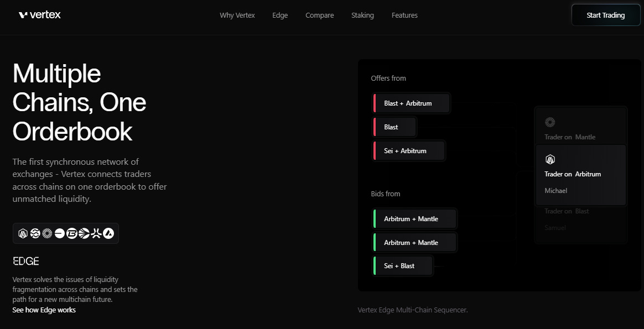This screenshot has width=644, height=329.
Task: Click the Base circle icon in the chain logo row
Action: [60, 233]
